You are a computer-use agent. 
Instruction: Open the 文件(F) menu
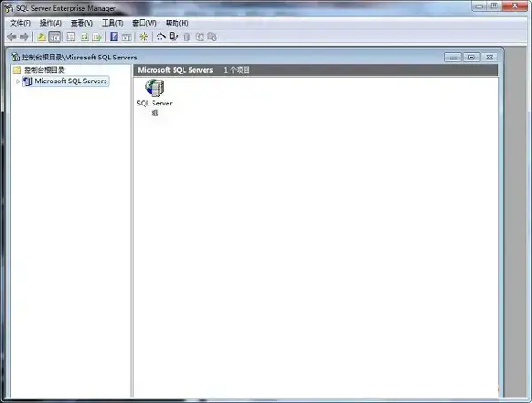point(20,23)
